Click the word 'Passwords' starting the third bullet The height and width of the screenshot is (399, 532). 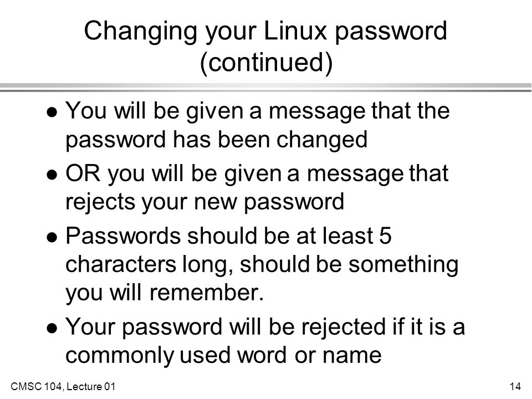[x=123, y=236]
